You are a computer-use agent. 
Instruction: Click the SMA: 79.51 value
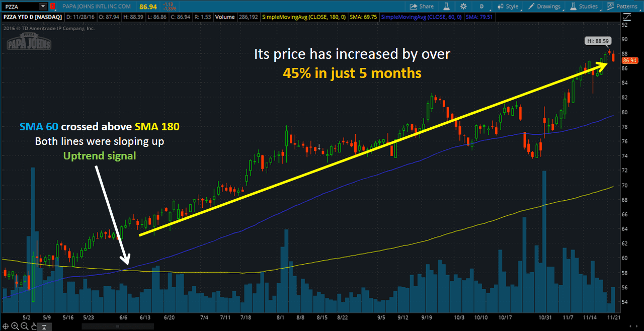click(479, 17)
